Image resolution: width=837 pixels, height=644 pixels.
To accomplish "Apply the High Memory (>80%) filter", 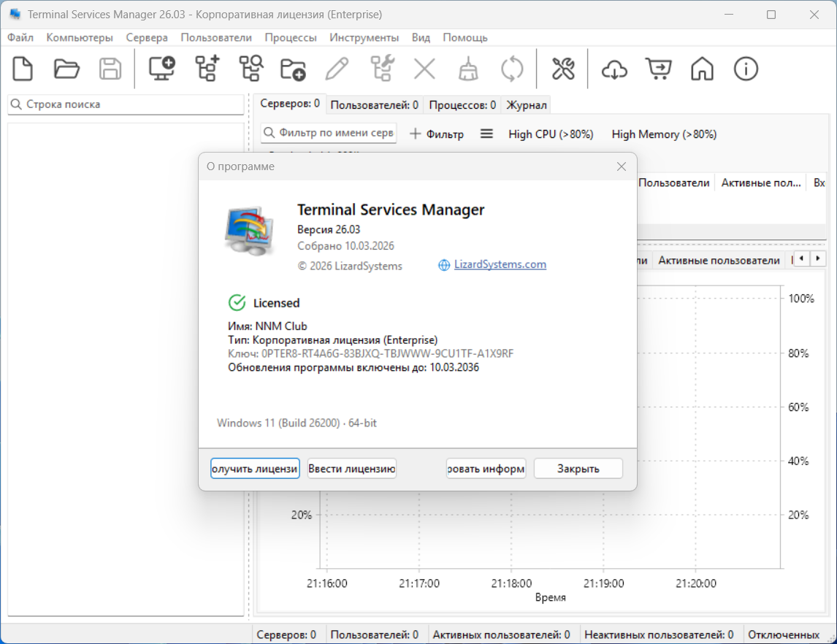I will click(664, 134).
